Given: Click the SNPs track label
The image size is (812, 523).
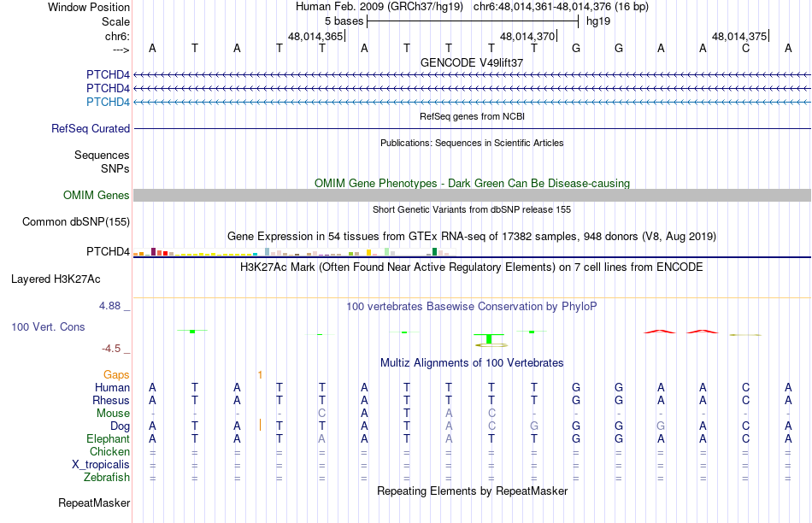Looking at the screenshot, I should (x=115, y=169).
